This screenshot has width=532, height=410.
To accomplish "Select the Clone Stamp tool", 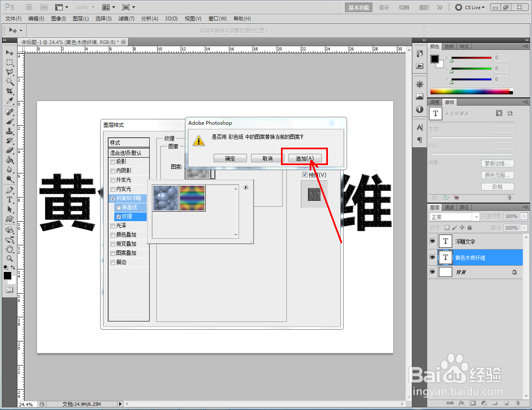I will 10,131.
